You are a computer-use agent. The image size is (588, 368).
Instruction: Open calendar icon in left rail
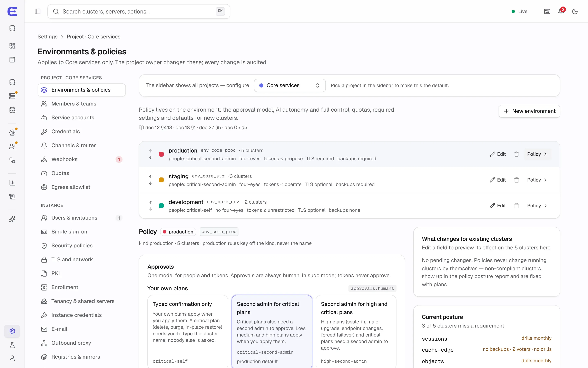[12, 60]
